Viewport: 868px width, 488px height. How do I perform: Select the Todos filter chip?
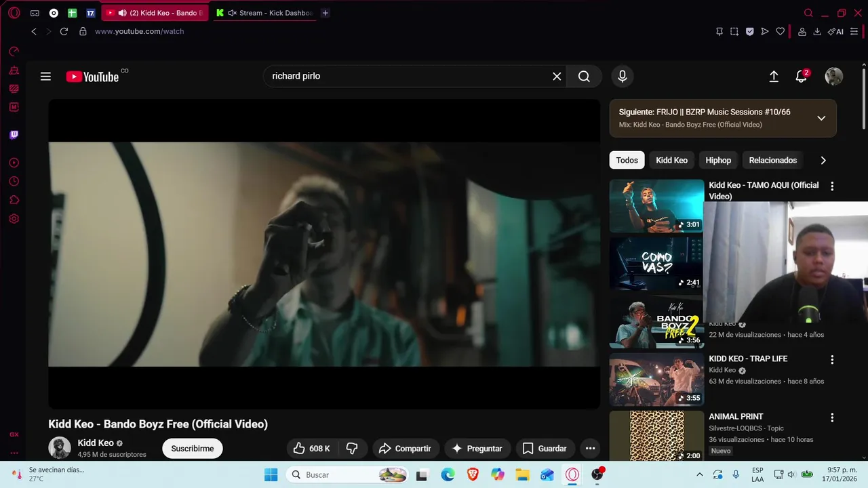point(627,161)
